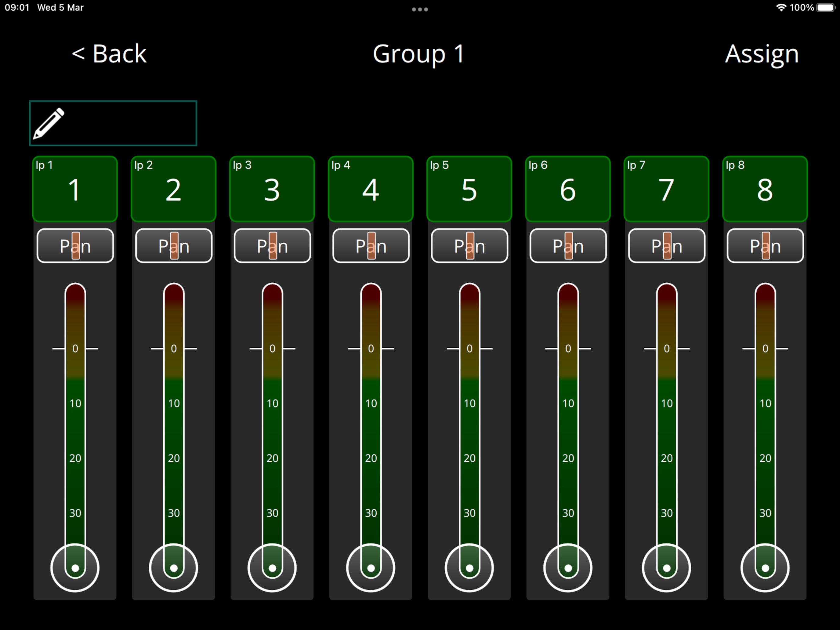Set channel 8 fader to 30 mark
This screenshot has height=630, width=840.
point(765,513)
